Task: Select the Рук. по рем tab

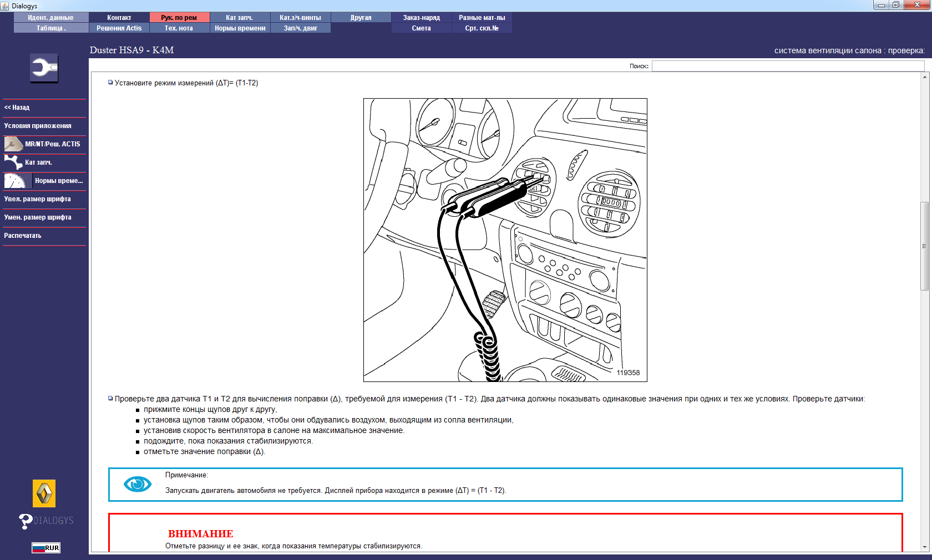Action: pyautogui.click(x=179, y=18)
